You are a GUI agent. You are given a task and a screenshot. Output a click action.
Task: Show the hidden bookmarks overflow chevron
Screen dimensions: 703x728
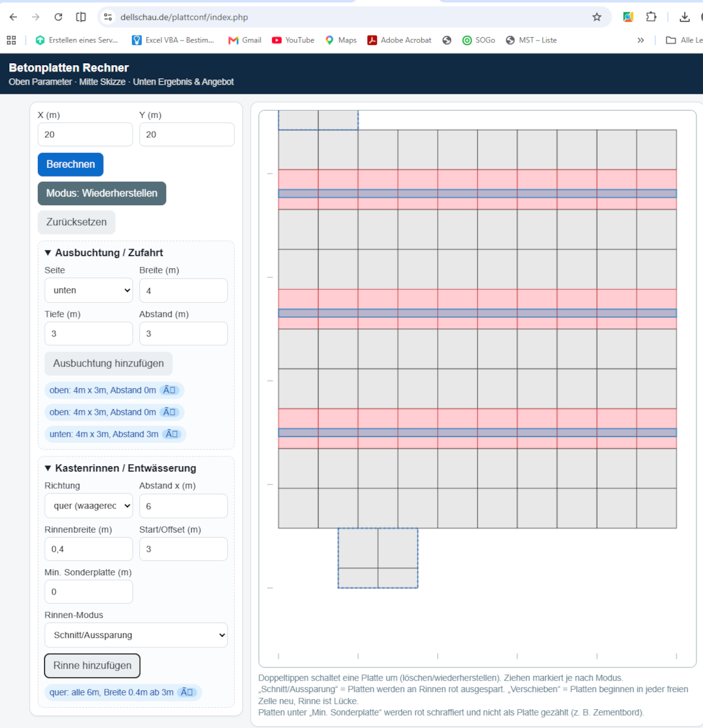[x=641, y=40]
